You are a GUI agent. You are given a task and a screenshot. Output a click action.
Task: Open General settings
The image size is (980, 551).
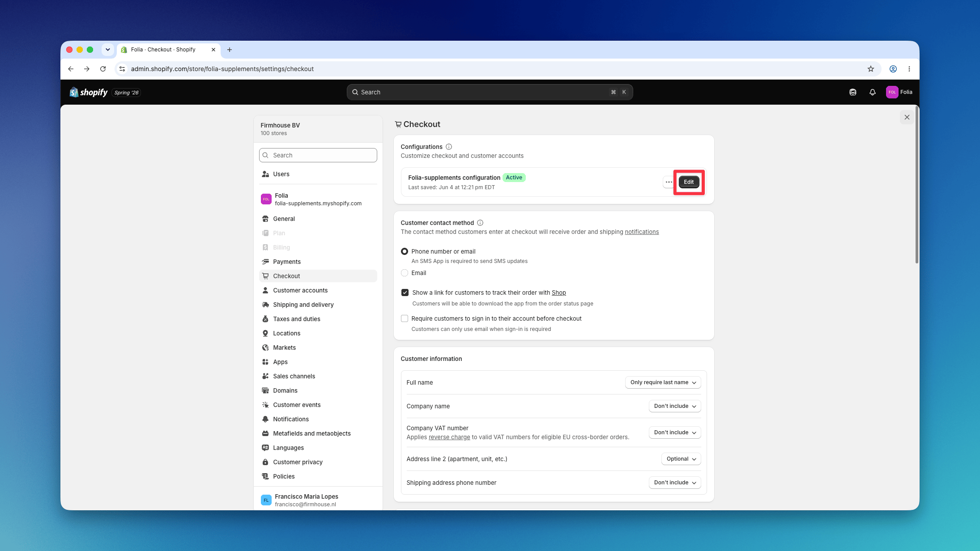[318, 219]
